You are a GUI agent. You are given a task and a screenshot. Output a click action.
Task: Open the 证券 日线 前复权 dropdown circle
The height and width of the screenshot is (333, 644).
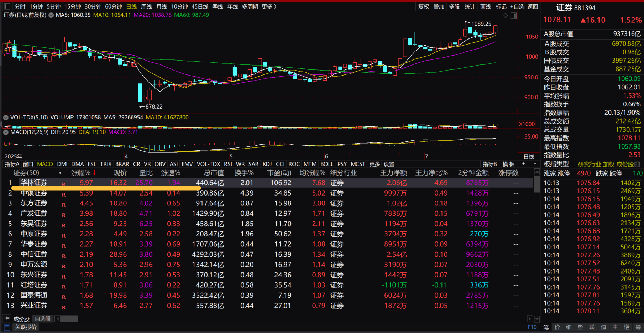point(51,15)
